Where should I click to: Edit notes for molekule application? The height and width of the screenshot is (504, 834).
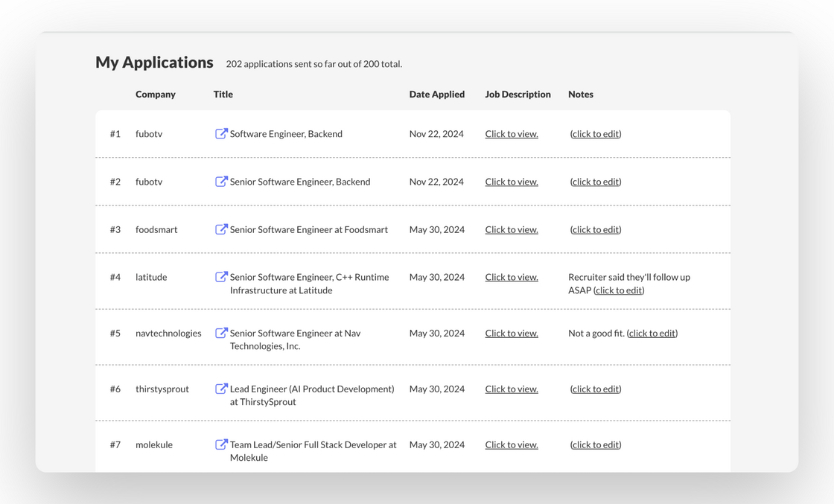(596, 445)
